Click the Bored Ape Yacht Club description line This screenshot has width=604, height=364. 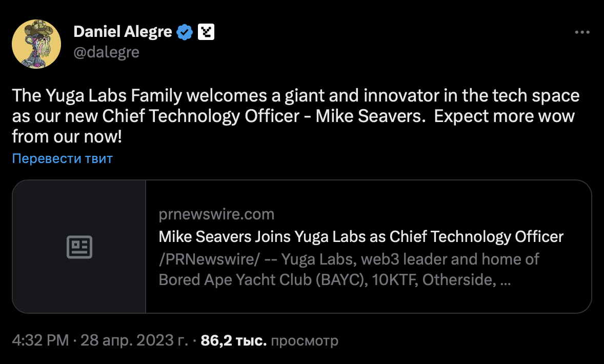(334, 280)
